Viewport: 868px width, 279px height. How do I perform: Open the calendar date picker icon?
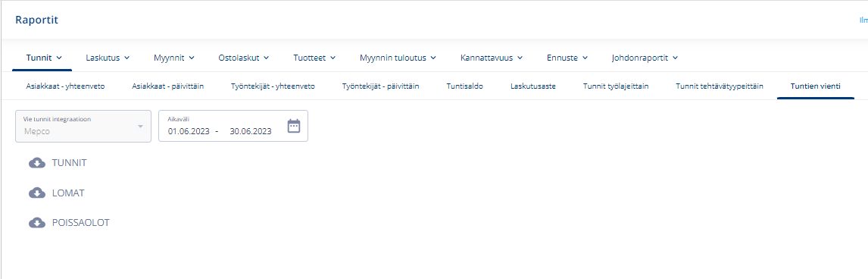(293, 126)
